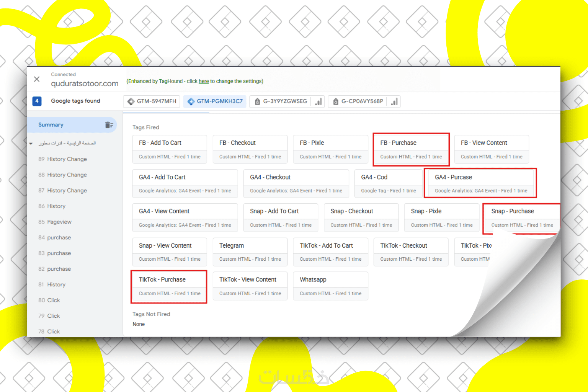Select event 87 History Change
This screenshot has width=588, height=392.
(63, 190)
